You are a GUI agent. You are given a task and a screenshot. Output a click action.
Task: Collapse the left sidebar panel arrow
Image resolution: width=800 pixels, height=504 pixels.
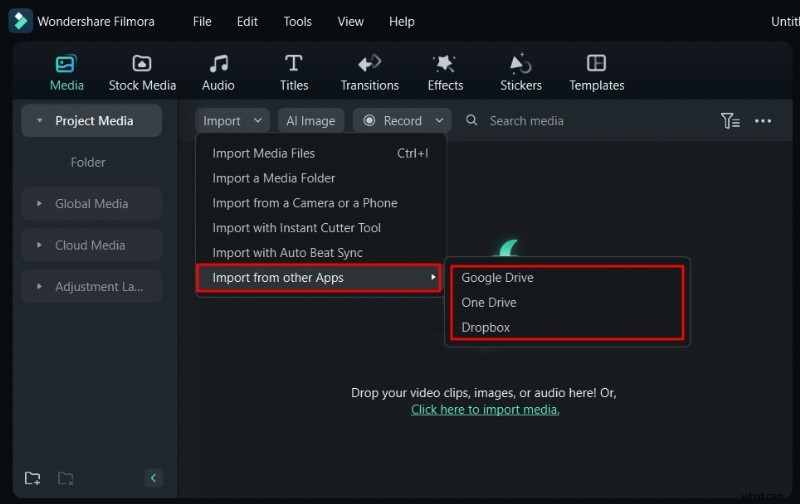click(153, 478)
